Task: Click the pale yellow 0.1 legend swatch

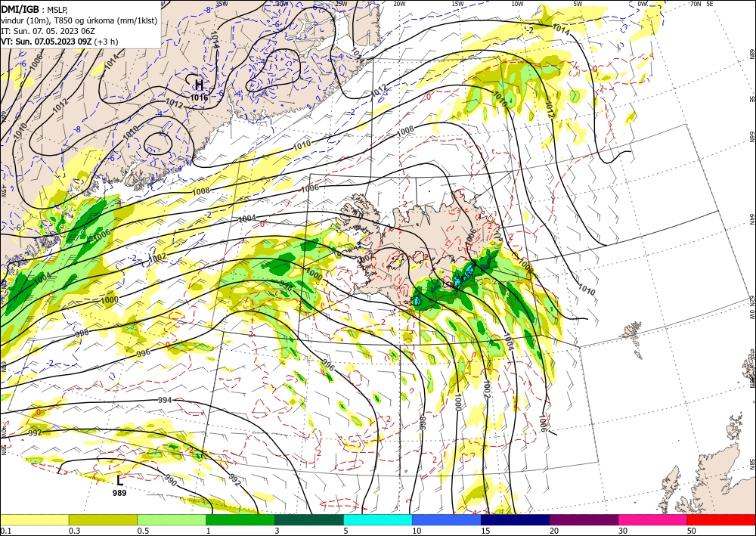Action: (x=34, y=519)
